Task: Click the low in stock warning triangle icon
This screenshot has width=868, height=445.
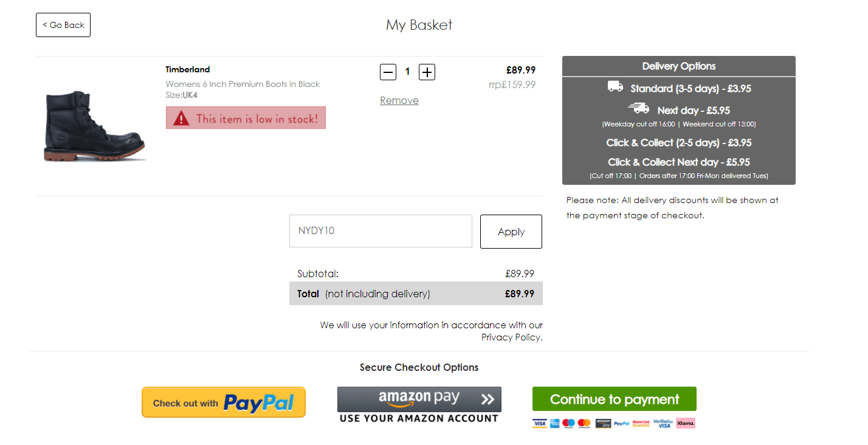Action: [181, 119]
